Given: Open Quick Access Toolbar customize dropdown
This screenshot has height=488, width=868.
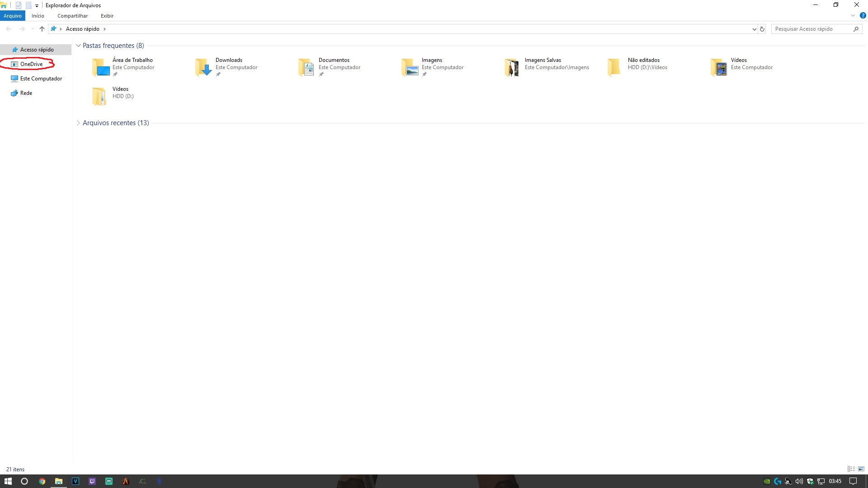Looking at the screenshot, I should [x=37, y=6].
